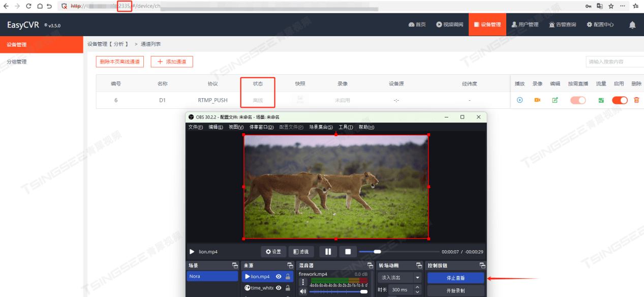Undock the 来源 panel via float icon
The width and height of the screenshot is (644, 297).
pos(290,265)
